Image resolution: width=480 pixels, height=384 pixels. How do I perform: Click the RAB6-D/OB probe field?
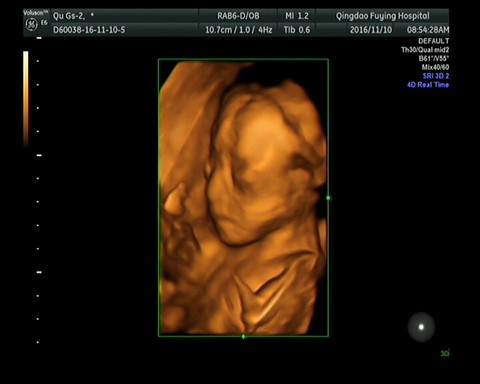[x=238, y=16]
